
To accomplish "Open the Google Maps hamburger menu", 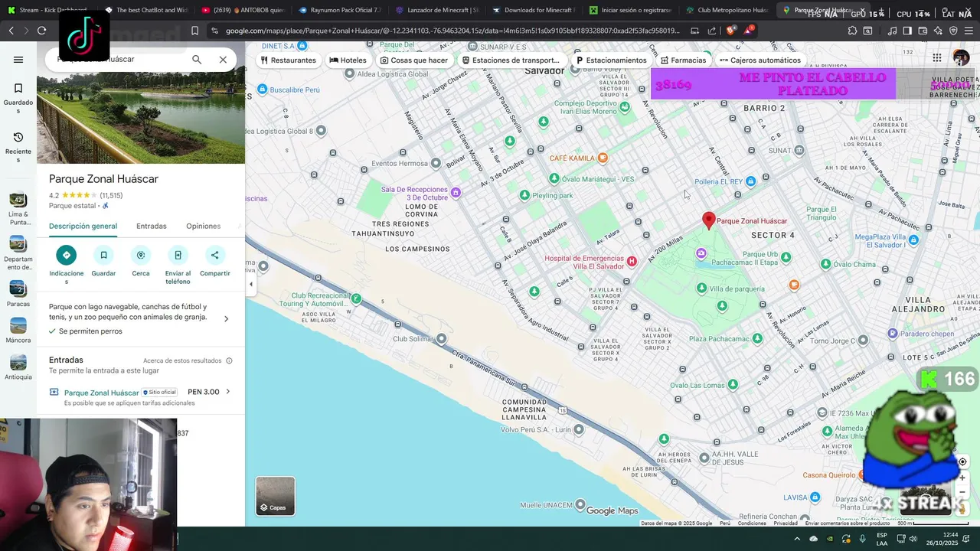I will pyautogui.click(x=18, y=60).
